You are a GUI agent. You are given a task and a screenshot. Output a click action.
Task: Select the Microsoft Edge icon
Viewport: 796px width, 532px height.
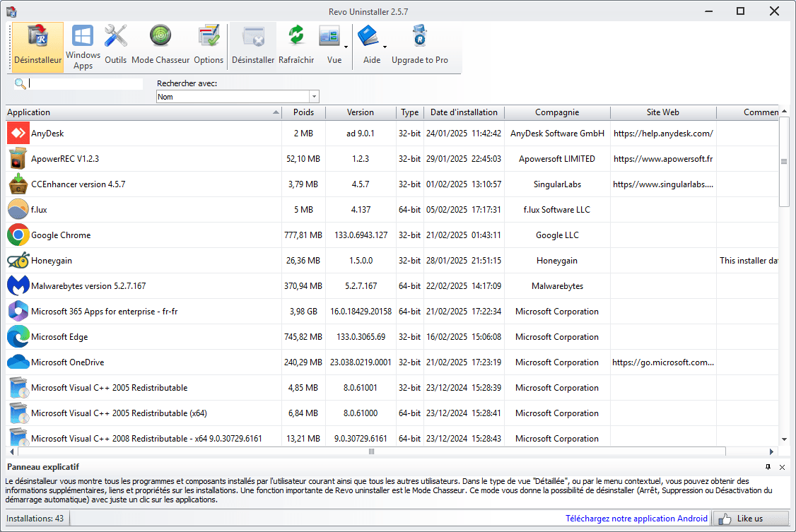tap(18, 337)
